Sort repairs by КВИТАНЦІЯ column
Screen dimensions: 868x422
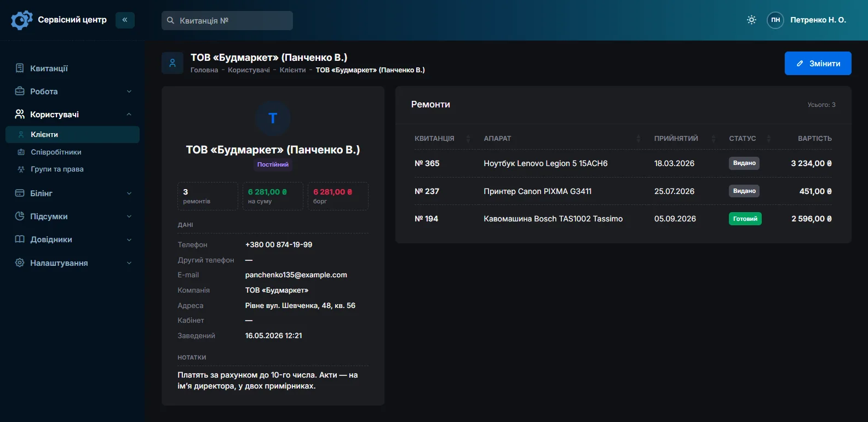point(442,139)
